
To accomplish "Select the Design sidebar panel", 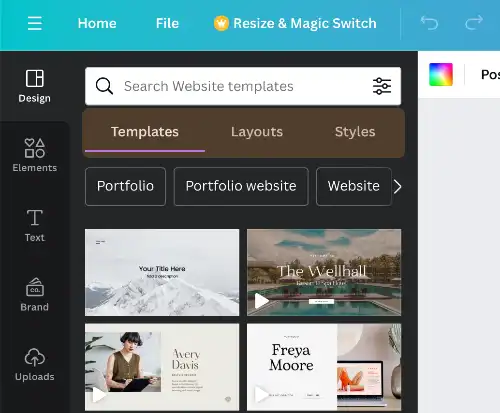I will point(35,86).
